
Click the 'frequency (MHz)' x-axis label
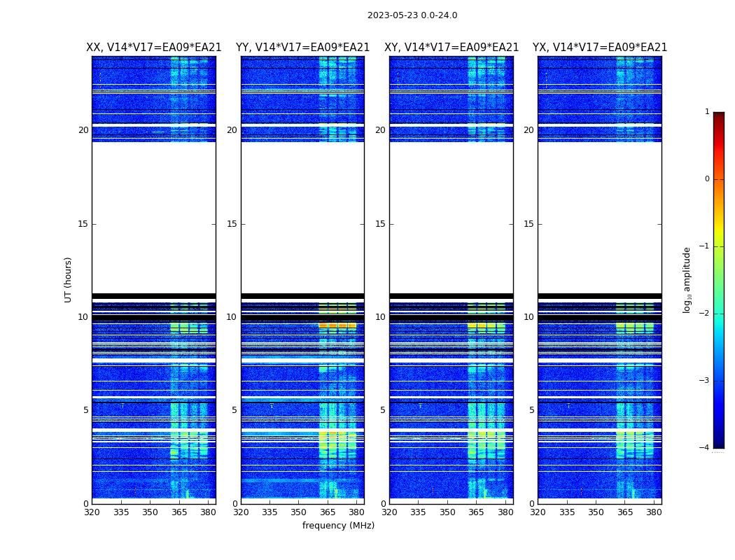[338, 526]
